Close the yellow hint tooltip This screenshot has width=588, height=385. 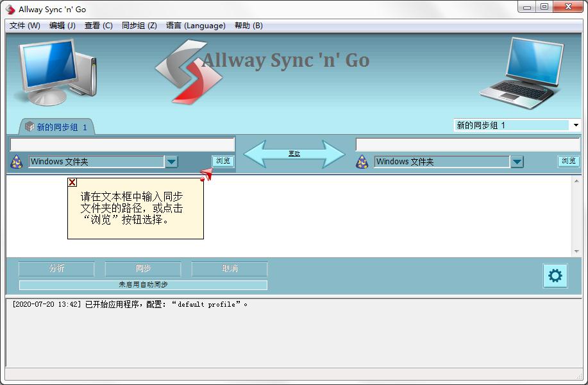[72, 182]
